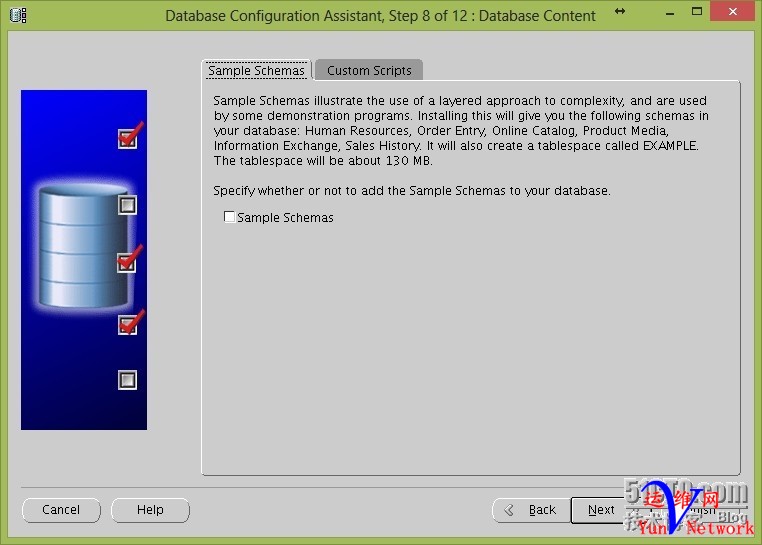This screenshot has height=545, width=762.
Task: Click the Cancel button
Action: (x=61, y=510)
